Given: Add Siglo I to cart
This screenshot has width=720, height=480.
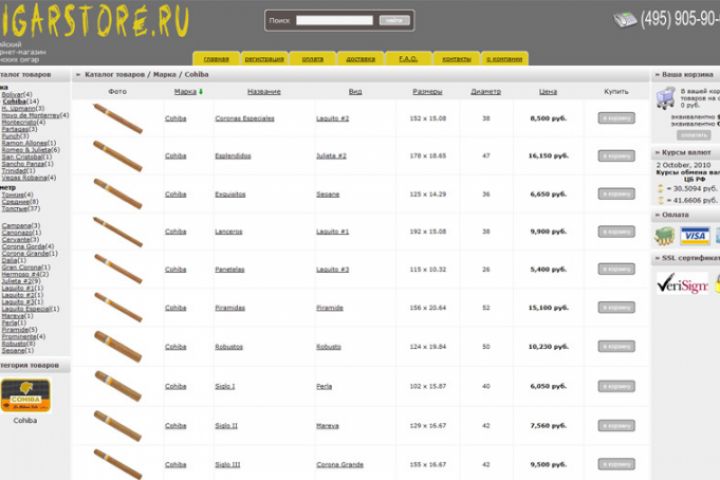Looking at the screenshot, I should pyautogui.click(x=616, y=386).
